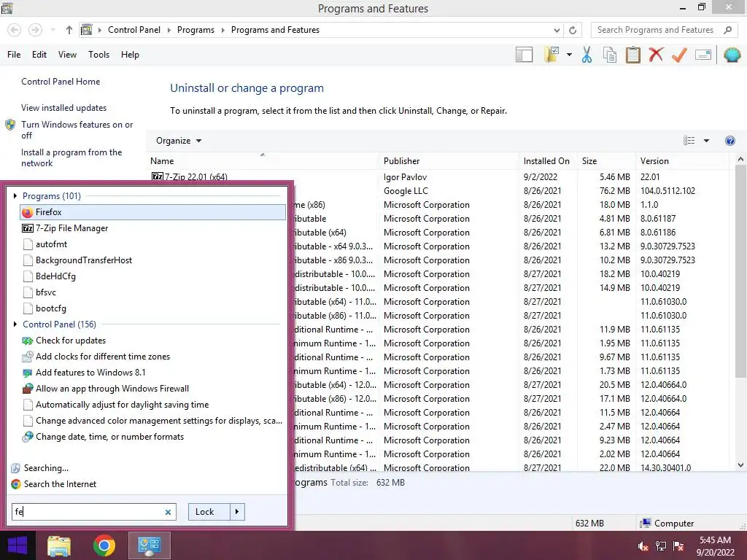Click the change view list icon
This screenshot has height=560, width=747.
[x=689, y=141]
